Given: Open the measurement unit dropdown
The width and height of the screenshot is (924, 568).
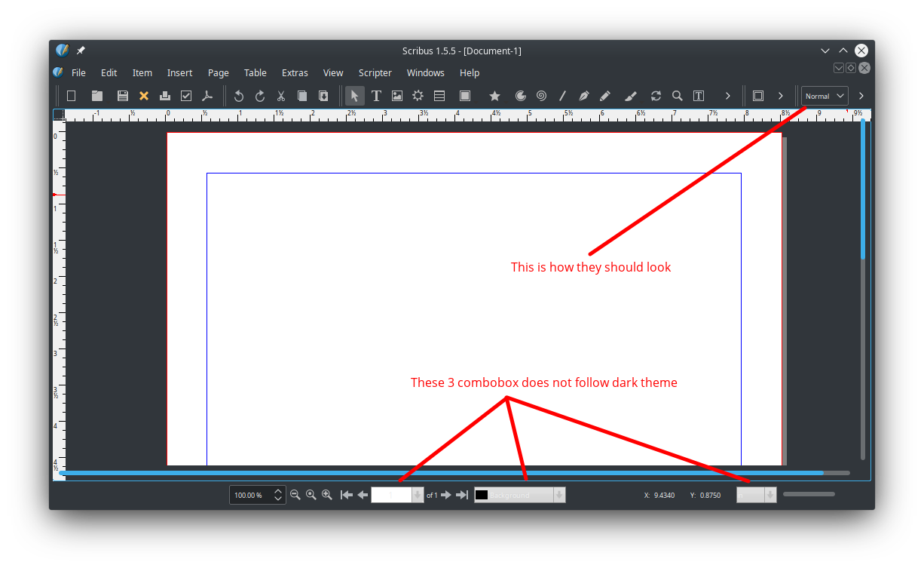Looking at the screenshot, I should click(757, 495).
